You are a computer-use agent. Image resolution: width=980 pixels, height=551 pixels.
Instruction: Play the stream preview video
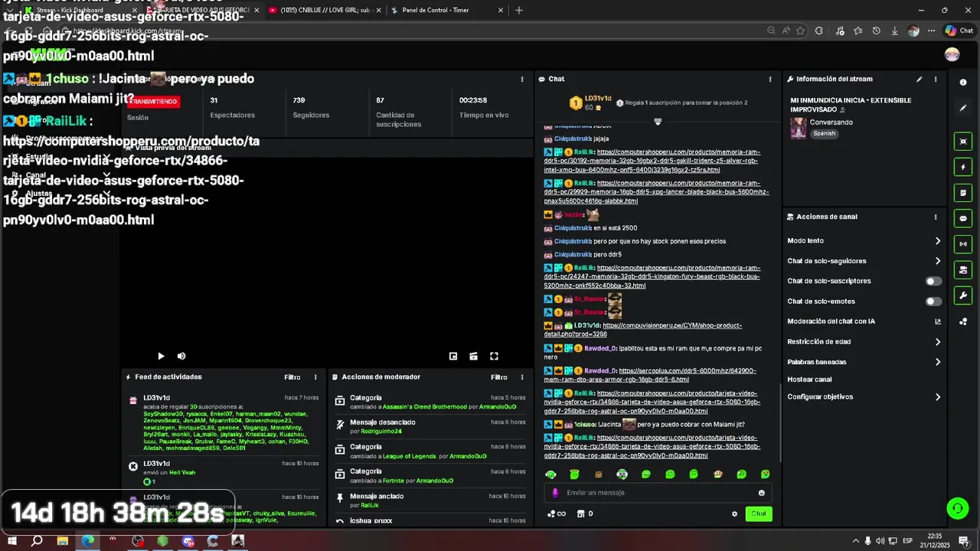[161, 356]
